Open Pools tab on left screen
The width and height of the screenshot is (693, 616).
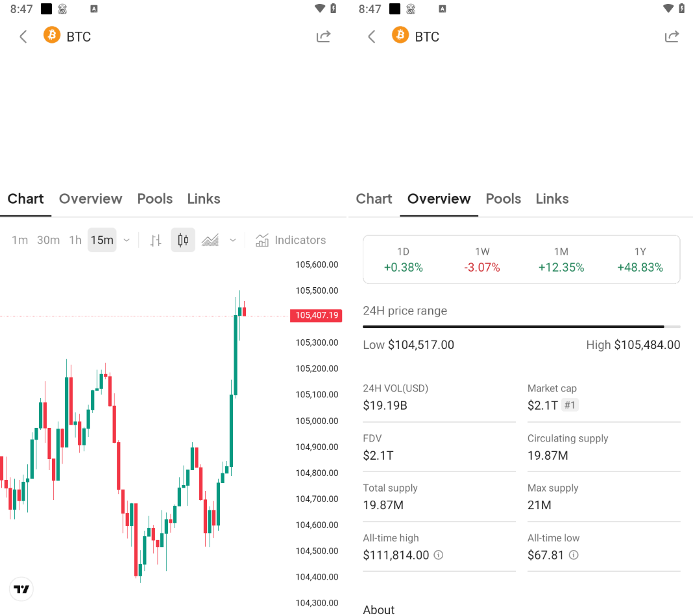[x=154, y=198]
